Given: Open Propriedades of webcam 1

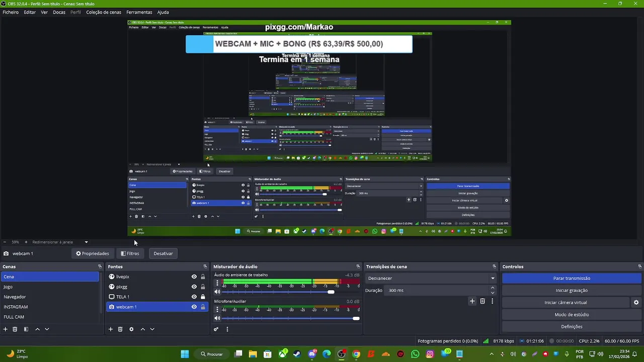Looking at the screenshot, I should tap(92, 253).
